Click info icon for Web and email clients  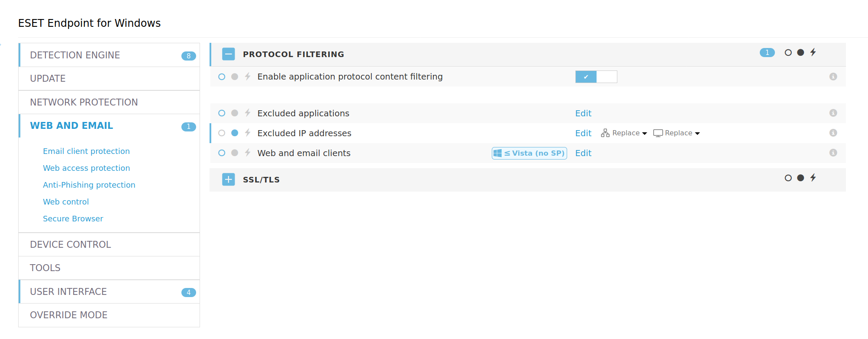pos(833,153)
